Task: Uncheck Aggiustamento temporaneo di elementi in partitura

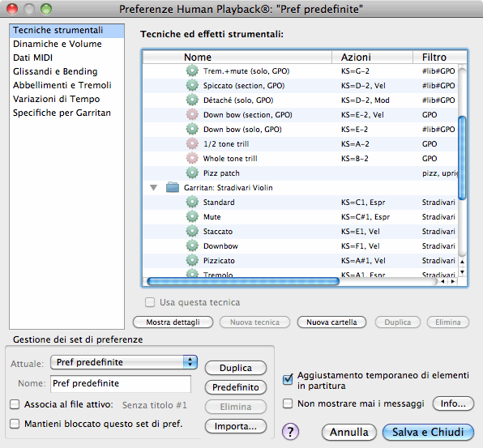Action: click(x=288, y=380)
